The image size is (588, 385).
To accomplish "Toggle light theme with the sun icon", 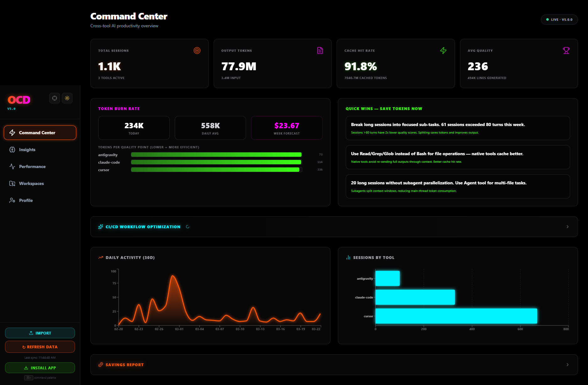I will pyautogui.click(x=67, y=98).
